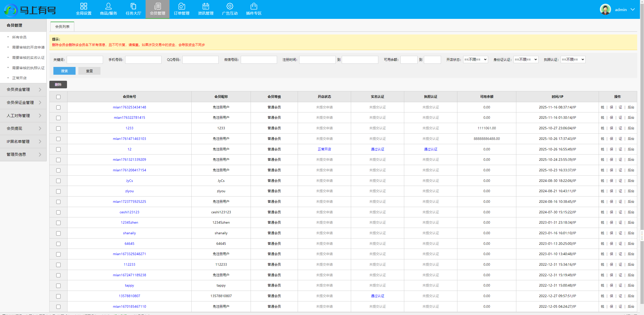Open the 执照认证 filter dropdown

click(x=573, y=60)
